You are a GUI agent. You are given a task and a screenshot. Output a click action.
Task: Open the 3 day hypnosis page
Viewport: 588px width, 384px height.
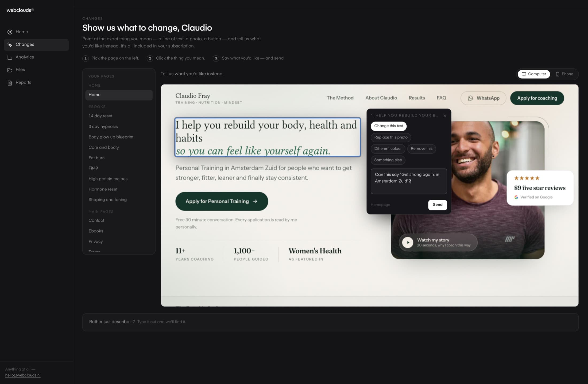click(119, 127)
